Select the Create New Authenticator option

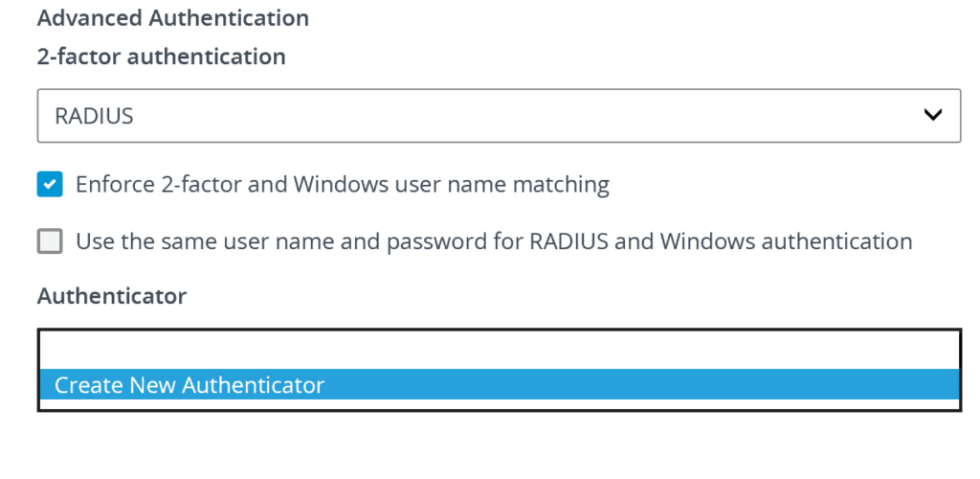click(x=189, y=385)
